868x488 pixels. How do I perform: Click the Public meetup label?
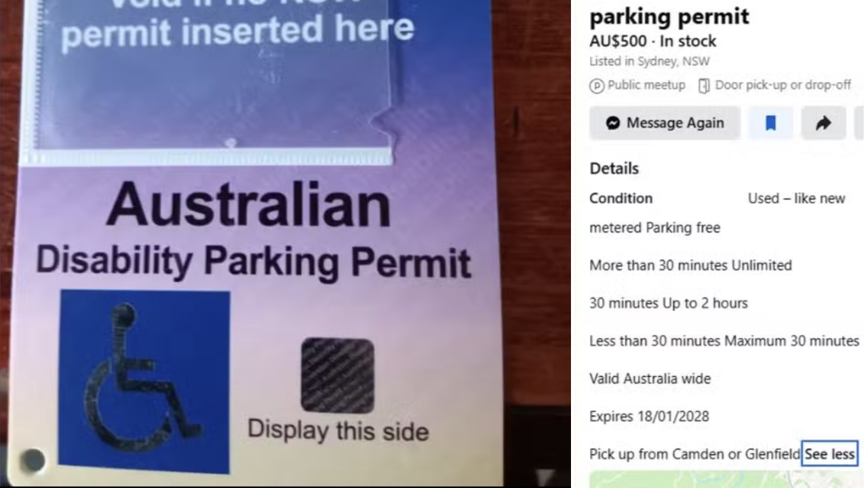tap(646, 85)
